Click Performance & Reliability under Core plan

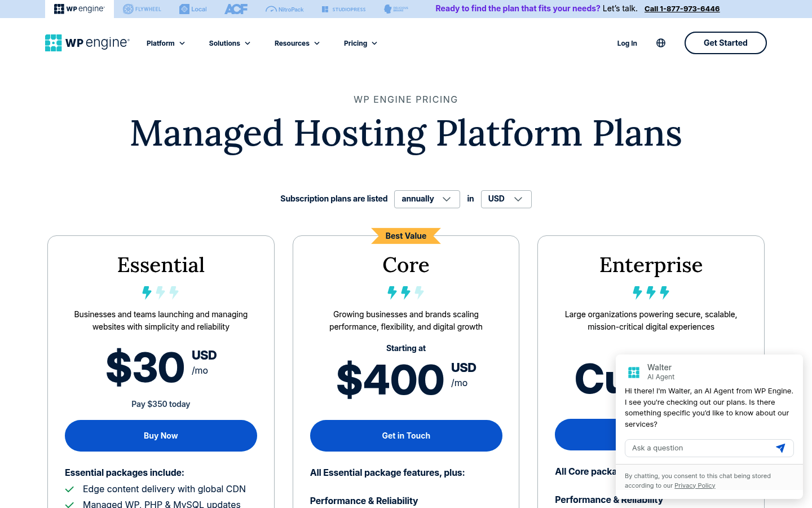[364, 501]
